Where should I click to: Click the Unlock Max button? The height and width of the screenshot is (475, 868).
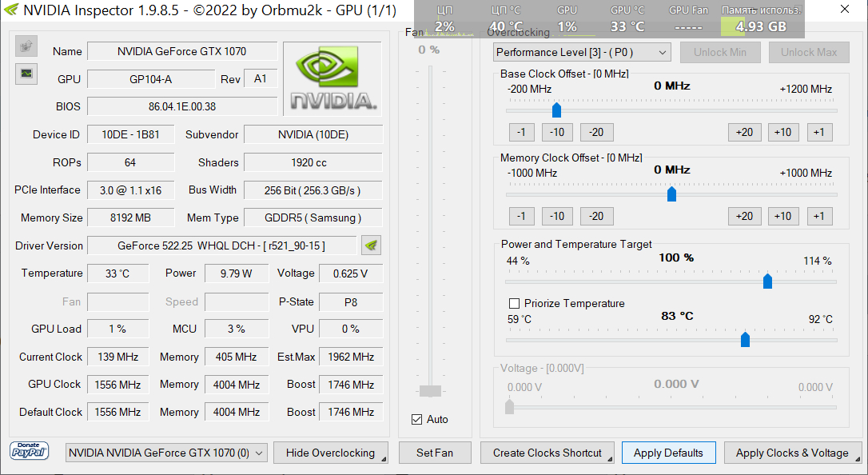point(809,53)
